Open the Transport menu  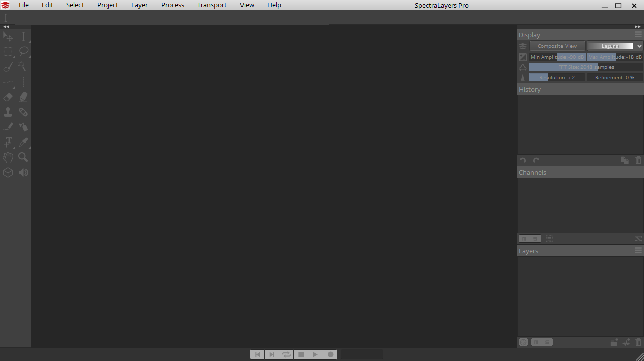[x=212, y=5]
